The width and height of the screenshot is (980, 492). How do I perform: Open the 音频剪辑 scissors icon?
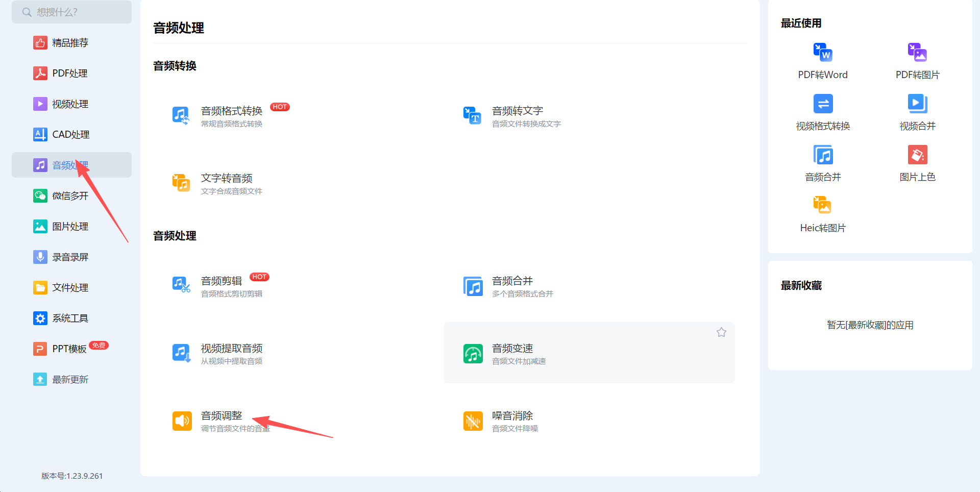(181, 285)
